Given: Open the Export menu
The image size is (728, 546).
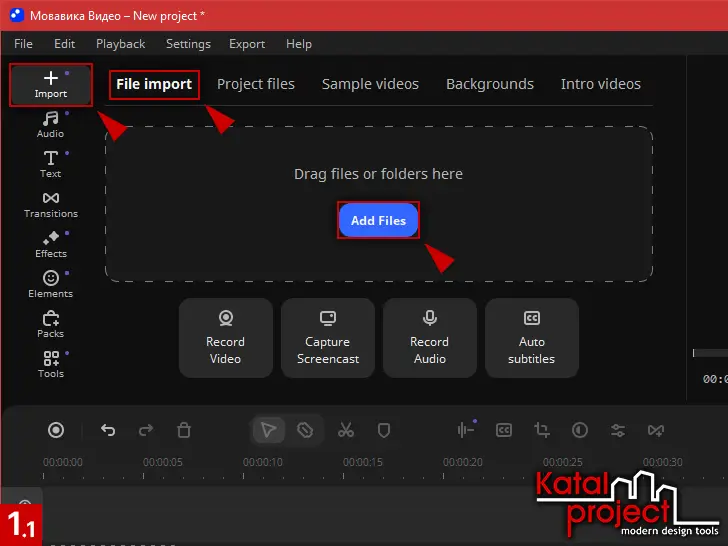Looking at the screenshot, I should 247,44.
